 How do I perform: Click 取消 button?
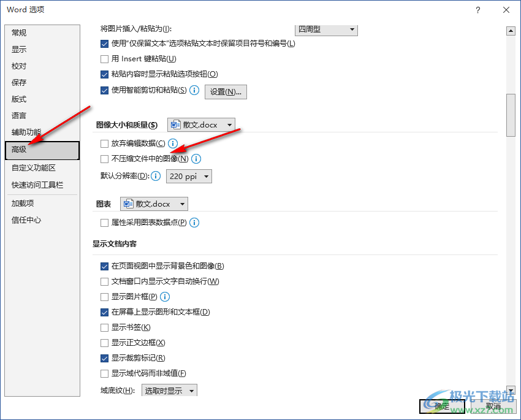click(493, 407)
